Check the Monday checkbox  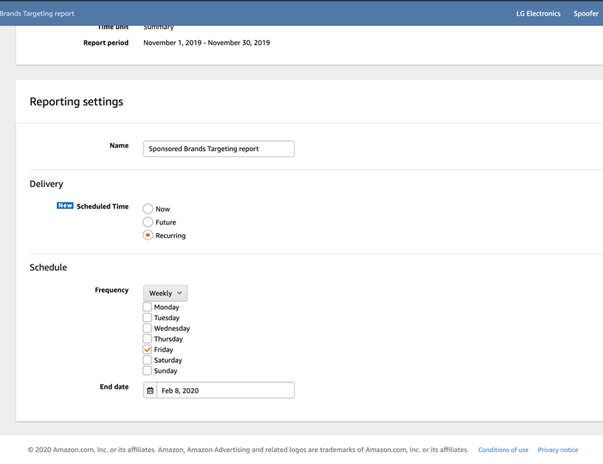tap(148, 307)
